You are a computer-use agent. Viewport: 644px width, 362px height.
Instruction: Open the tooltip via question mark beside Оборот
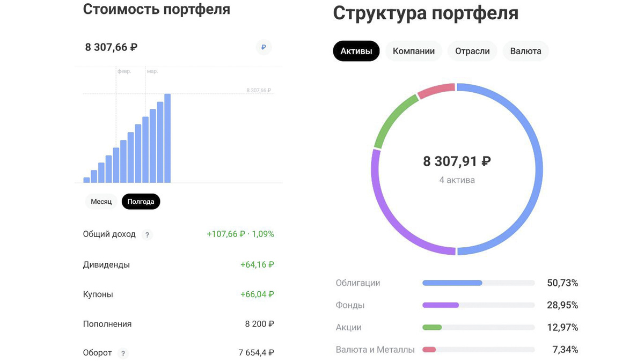[x=122, y=353]
